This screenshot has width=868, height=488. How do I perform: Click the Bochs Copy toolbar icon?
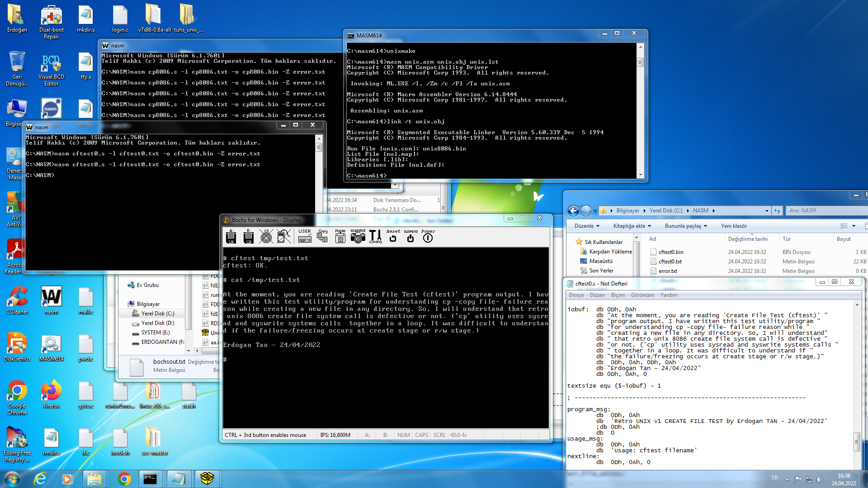[x=322, y=236]
